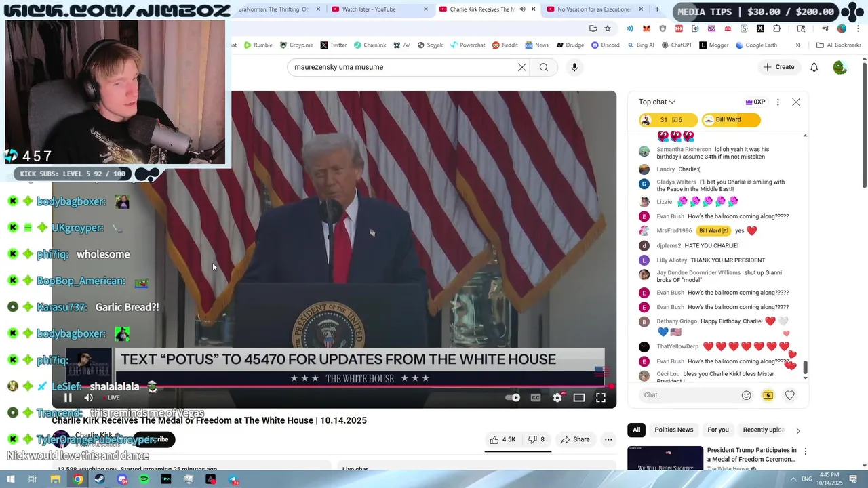The width and height of the screenshot is (868, 488).
Task: Open a new browser tab
Action: tap(656, 9)
